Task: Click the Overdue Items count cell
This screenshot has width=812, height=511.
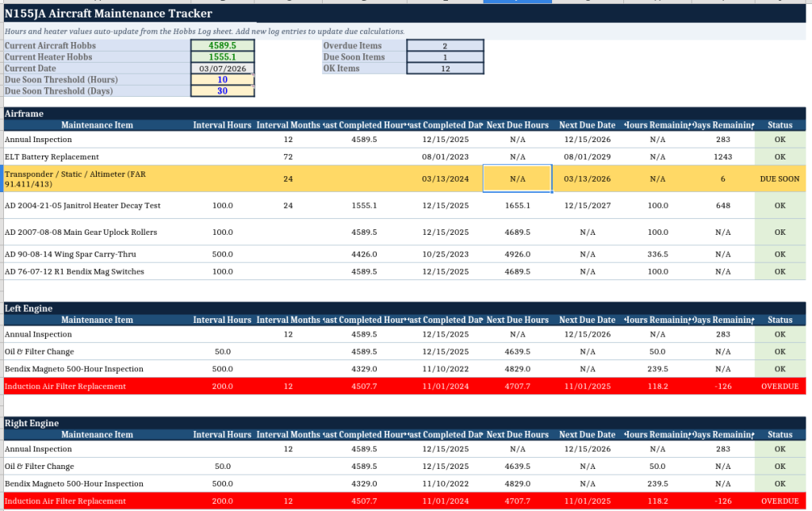Action: pyautogui.click(x=445, y=46)
